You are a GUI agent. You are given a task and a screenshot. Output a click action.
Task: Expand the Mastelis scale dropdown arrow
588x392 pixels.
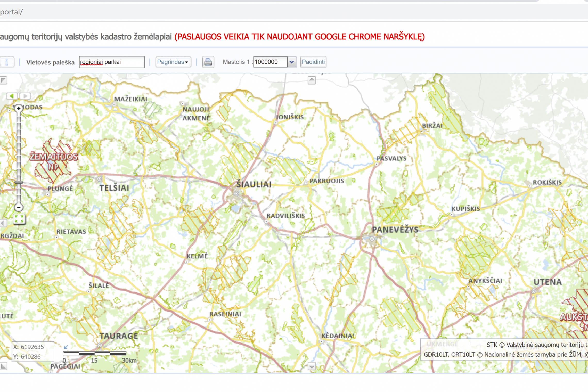pyautogui.click(x=292, y=62)
